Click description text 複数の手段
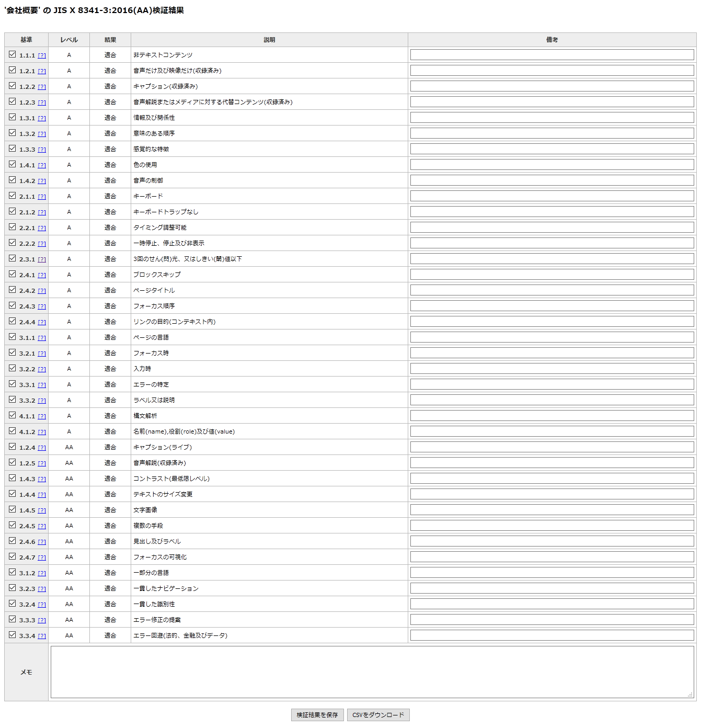This screenshot has height=728, width=701. click(x=148, y=526)
